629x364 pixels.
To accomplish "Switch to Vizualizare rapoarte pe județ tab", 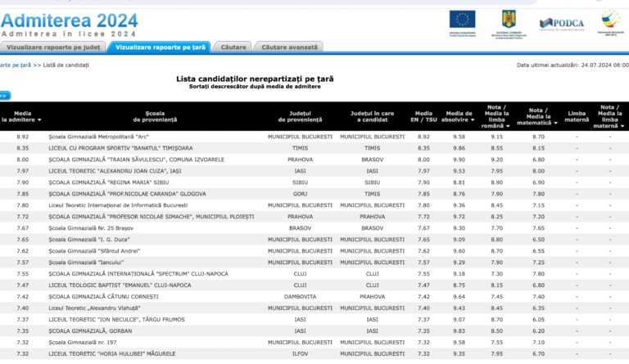I will pos(52,47).
